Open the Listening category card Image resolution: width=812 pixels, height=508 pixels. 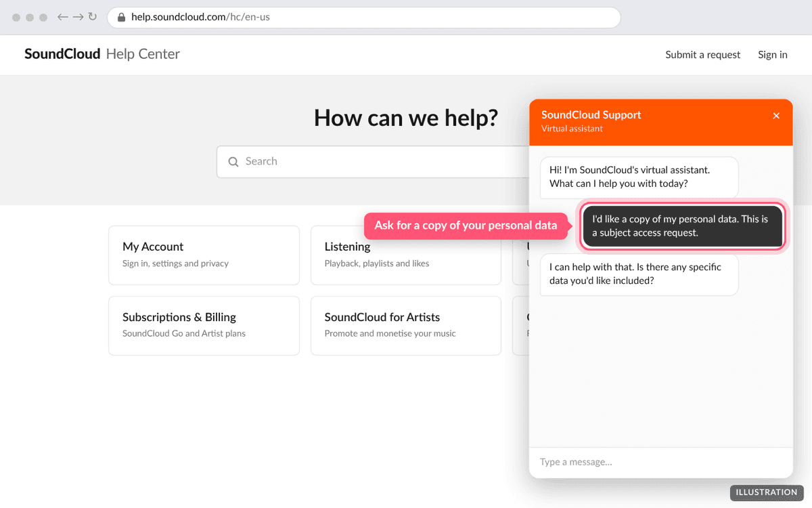tap(406, 255)
